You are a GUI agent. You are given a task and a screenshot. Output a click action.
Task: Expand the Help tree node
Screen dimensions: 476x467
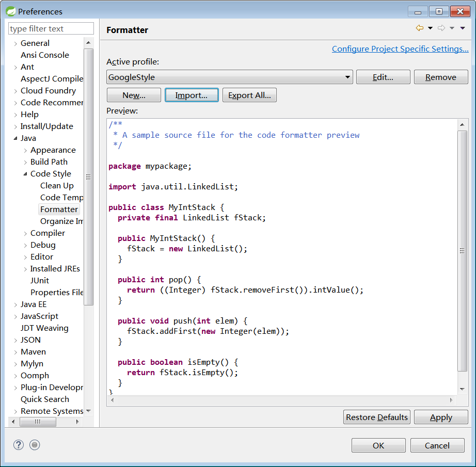[x=15, y=115]
